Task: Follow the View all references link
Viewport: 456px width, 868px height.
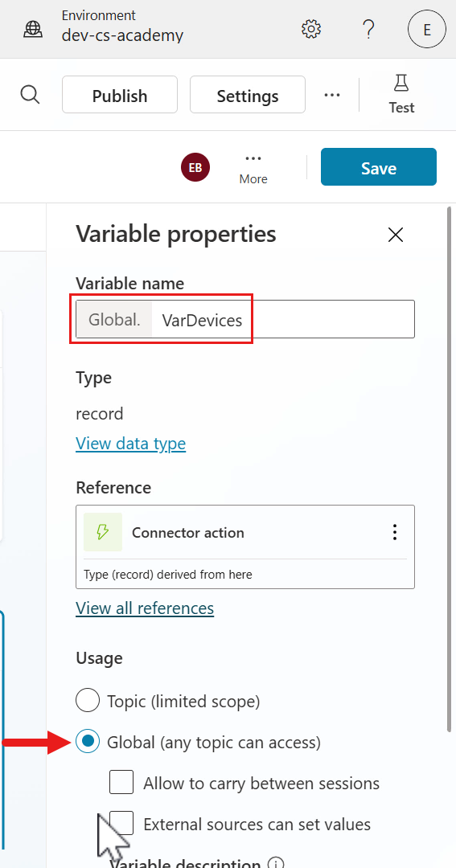Action: pyautogui.click(x=145, y=608)
